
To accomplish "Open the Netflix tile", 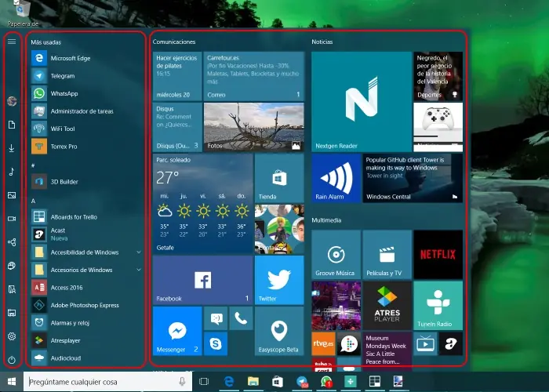I will coord(438,255).
